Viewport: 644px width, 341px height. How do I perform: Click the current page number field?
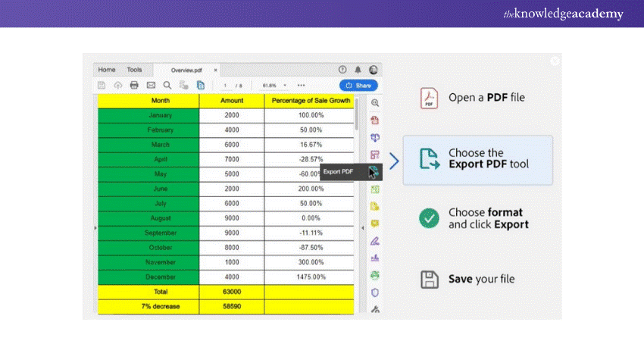click(x=225, y=86)
